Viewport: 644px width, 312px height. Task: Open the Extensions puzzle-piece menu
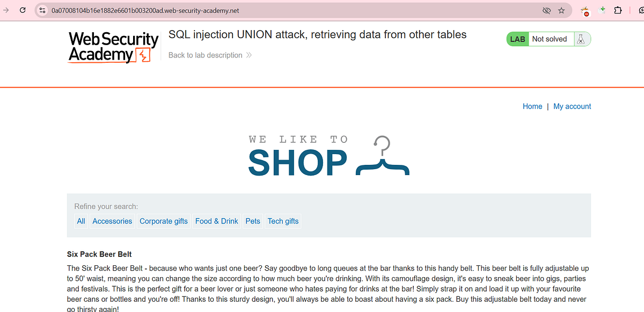[618, 10]
